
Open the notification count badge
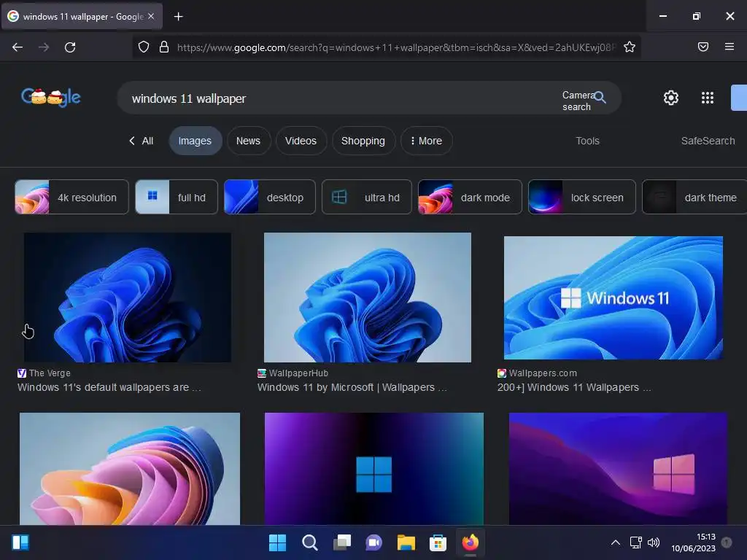tap(727, 542)
